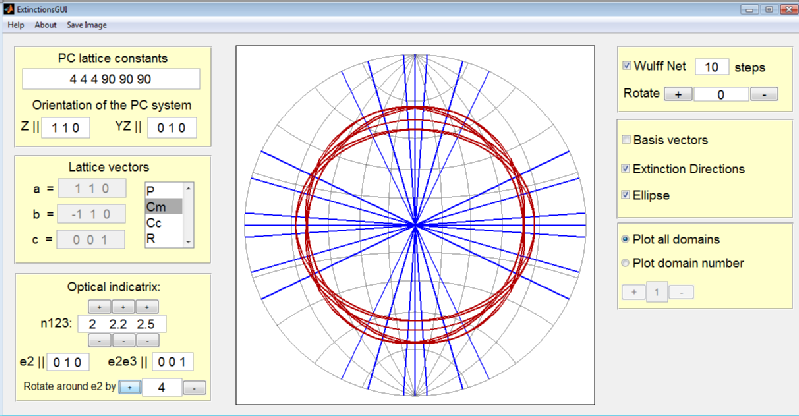Disable the Ellipse checkbox
The image size is (799, 416).
tap(627, 195)
